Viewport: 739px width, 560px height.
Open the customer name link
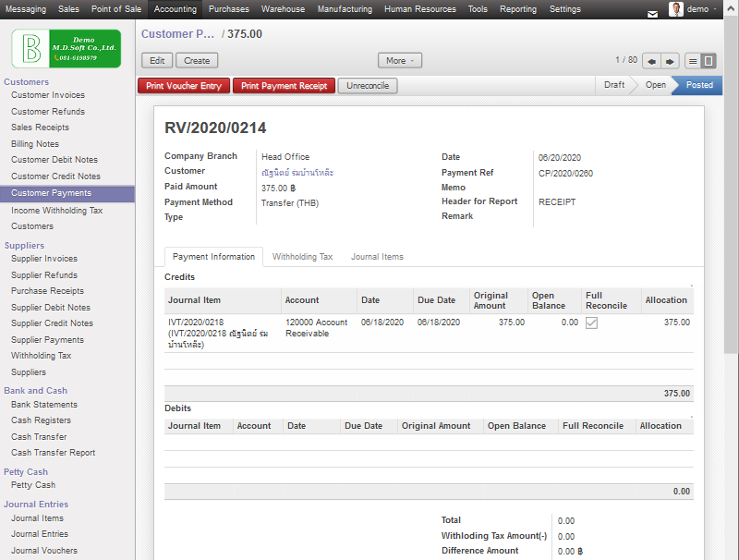[297, 173]
